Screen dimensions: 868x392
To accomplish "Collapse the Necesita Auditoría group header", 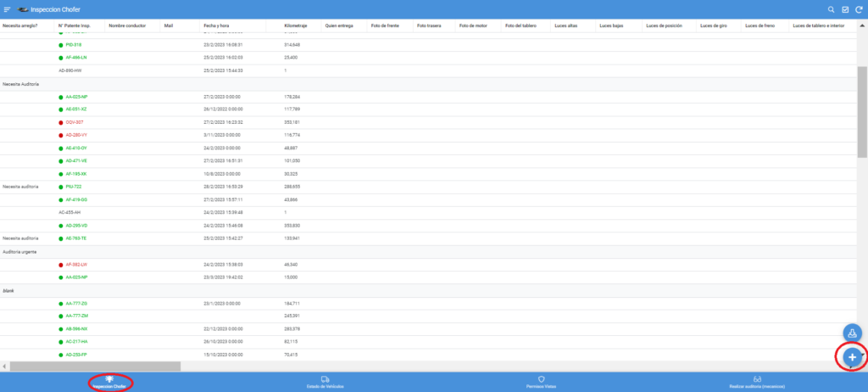I will 22,84.
